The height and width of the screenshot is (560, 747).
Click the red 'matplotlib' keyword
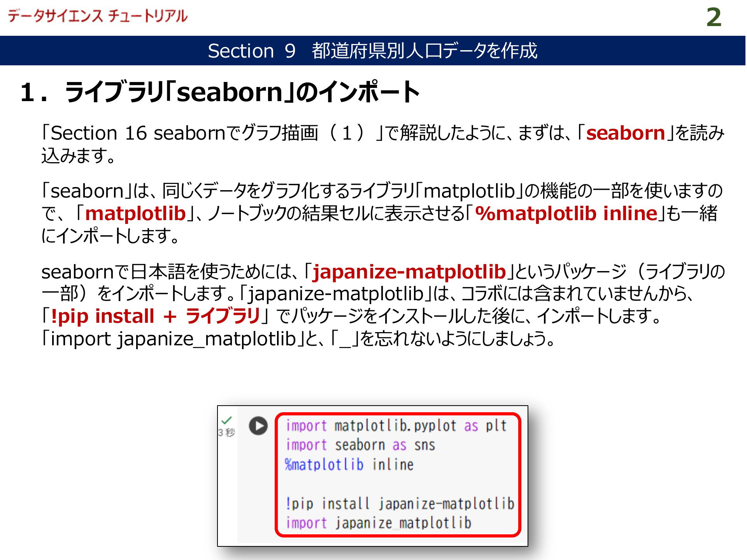click(135, 213)
